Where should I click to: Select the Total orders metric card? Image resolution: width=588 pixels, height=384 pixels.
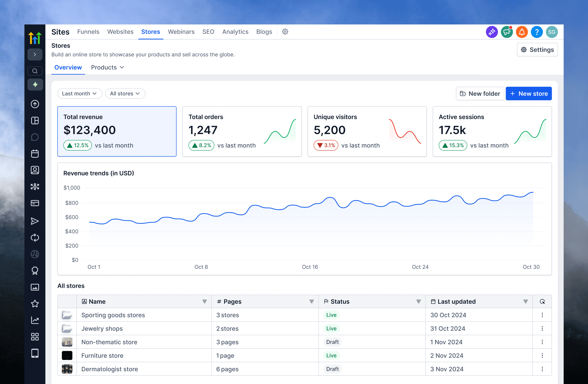(x=242, y=131)
